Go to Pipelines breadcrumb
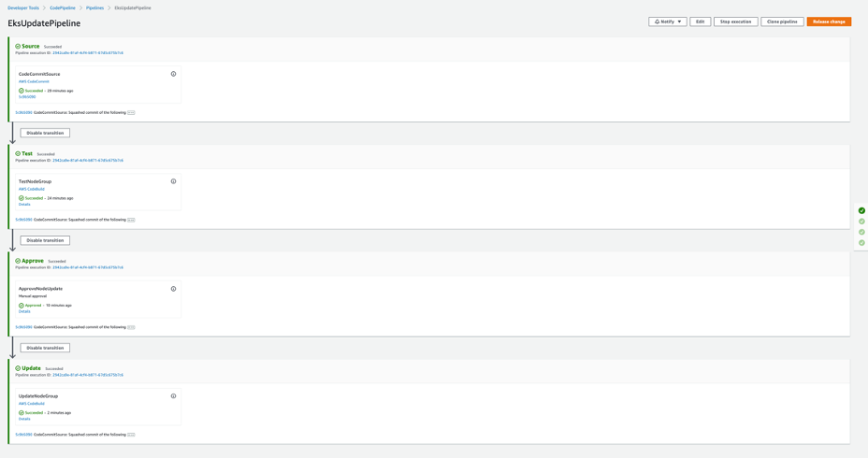 (x=94, y=8)
